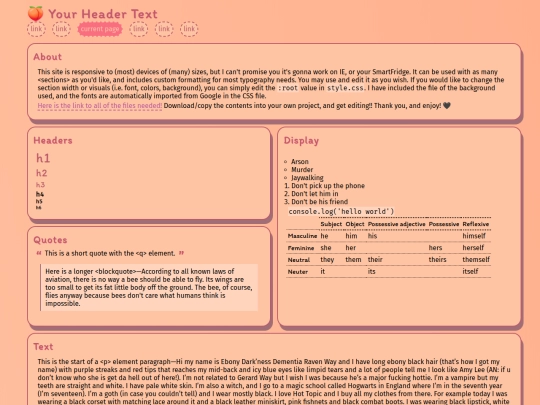Viewport: 540px width, 405px height.
Task: Click the 'Text' section heading
Action: pyautogui.click(x=43, y=347)
